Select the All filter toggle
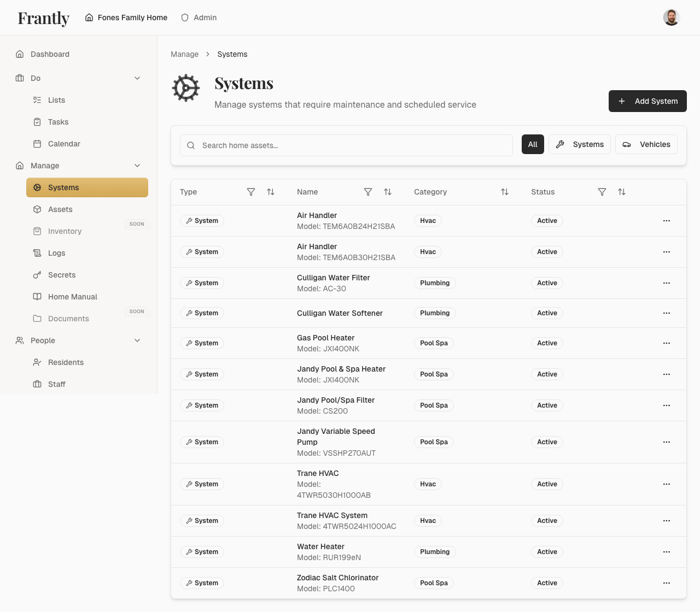The height and width of the screenshot is (612, 700). 533,144
